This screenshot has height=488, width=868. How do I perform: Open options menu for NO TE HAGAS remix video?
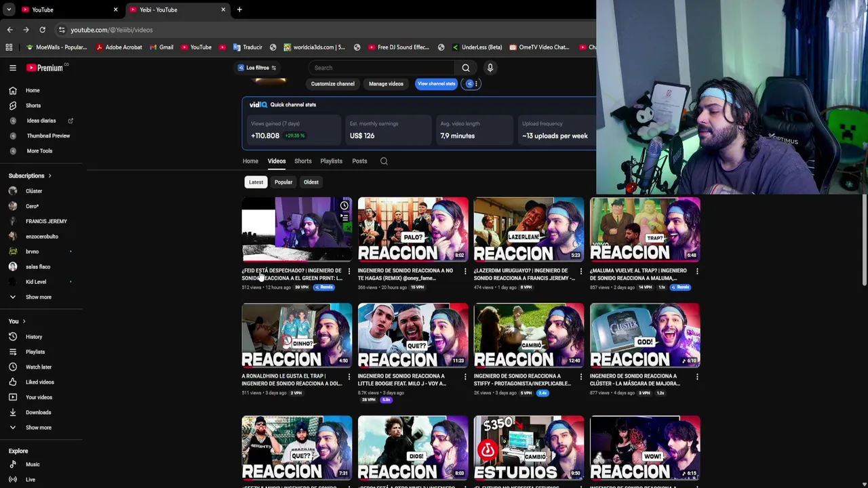pos(465,271)
